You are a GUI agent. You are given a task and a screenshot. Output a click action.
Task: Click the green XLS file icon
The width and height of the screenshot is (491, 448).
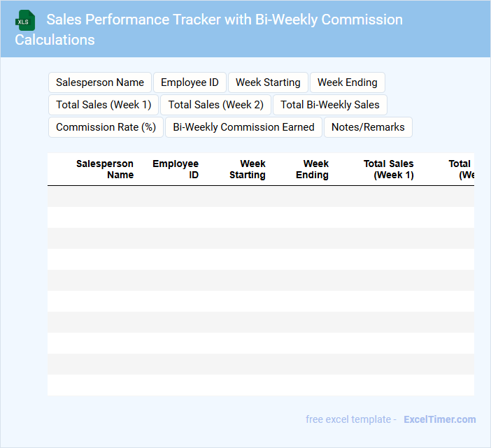coord(25,20)
